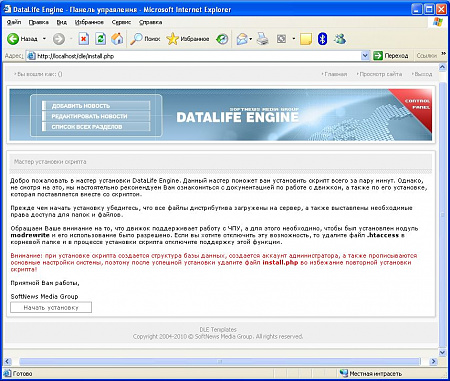
Task: Open the Сервис menu
Action: pos(121,22)
